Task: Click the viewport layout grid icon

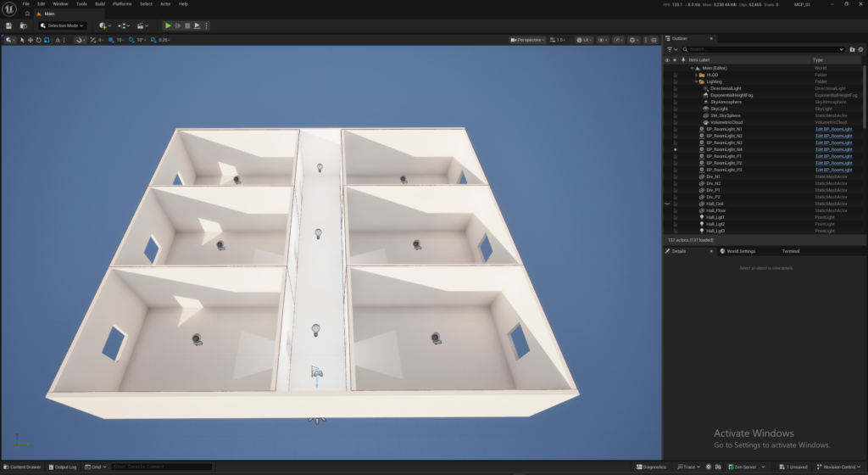Action: click(x=654, y=40)
